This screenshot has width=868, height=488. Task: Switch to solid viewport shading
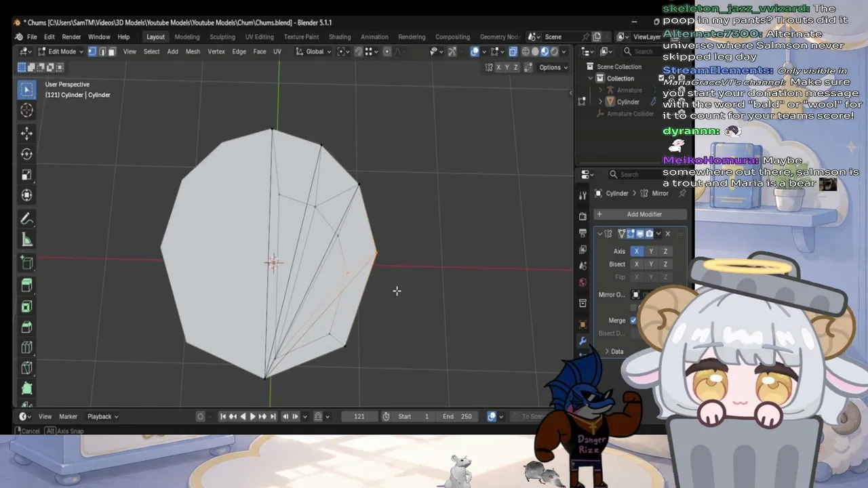click(x=535, y=52)
